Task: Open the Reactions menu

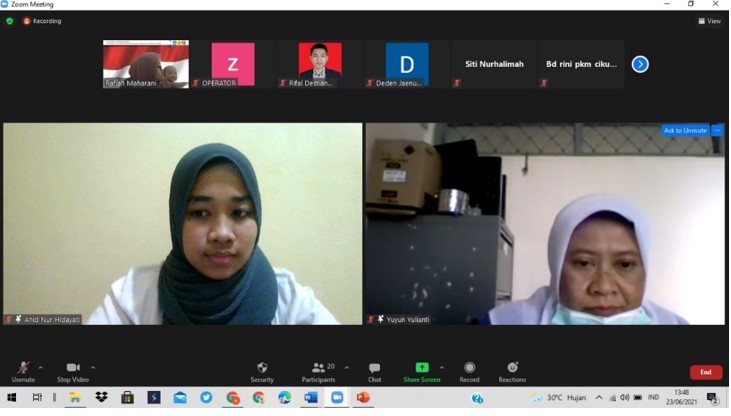Action: point(512,371)
